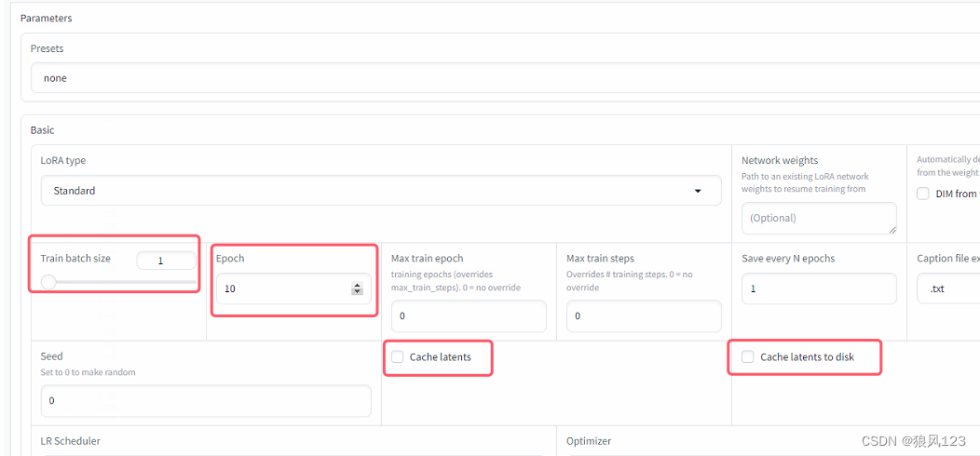Click the 'Set to 0 to make random' hint
Screen dimensions: 980x456
click(88, 371)
